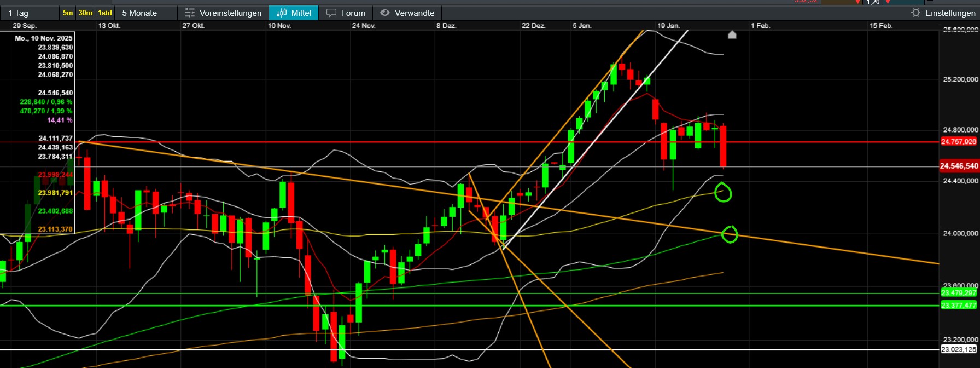This screenshot has width=980, height=368.
Task: Click the Verwandte eye icon
Action: click(385, 13)
